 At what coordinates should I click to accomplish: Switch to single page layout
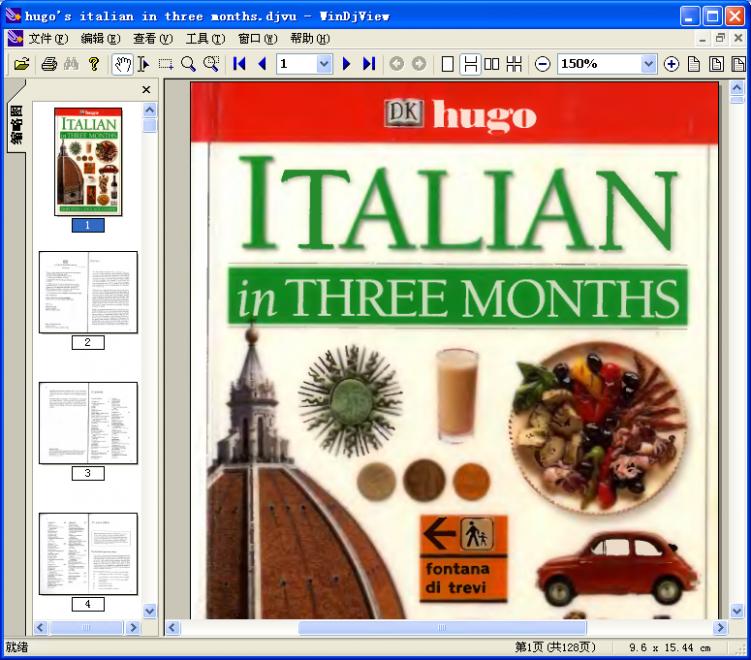pos(447,64)
